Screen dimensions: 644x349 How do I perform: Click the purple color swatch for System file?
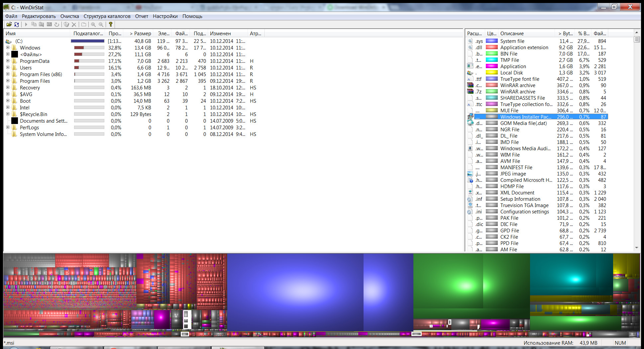tap(491, 41)
